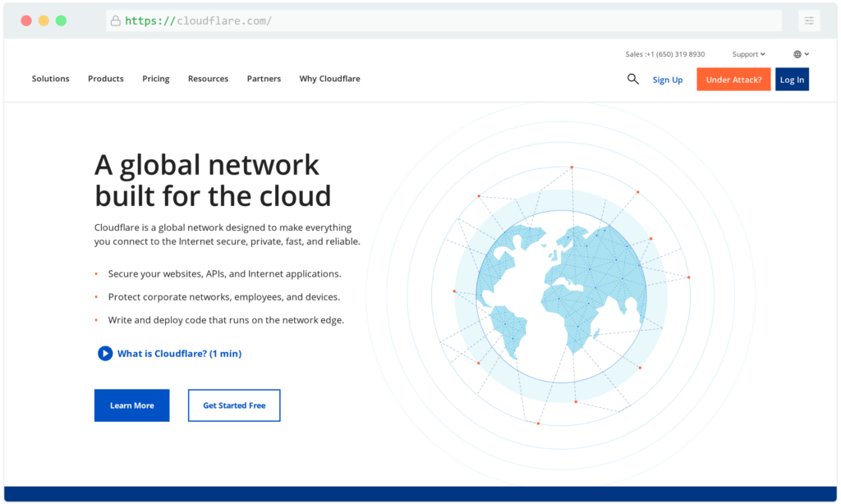The width and height of the screenshot is (841, 504).
Task: Click the cloudflare.com URL address field
Action: tap(443, 21)
